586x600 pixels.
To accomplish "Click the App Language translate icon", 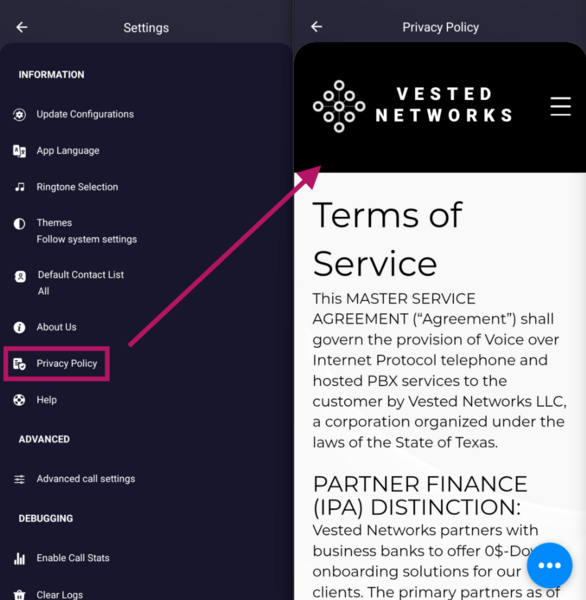I will [20, 151].
